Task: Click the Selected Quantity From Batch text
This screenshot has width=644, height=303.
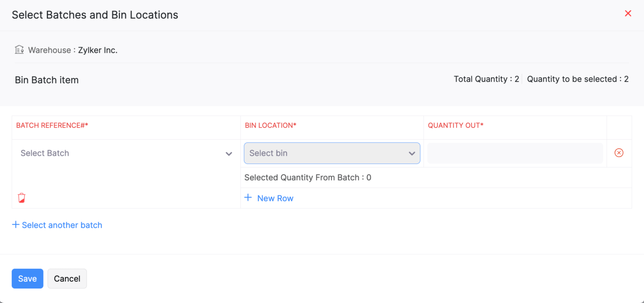Action: click(308, 177)
